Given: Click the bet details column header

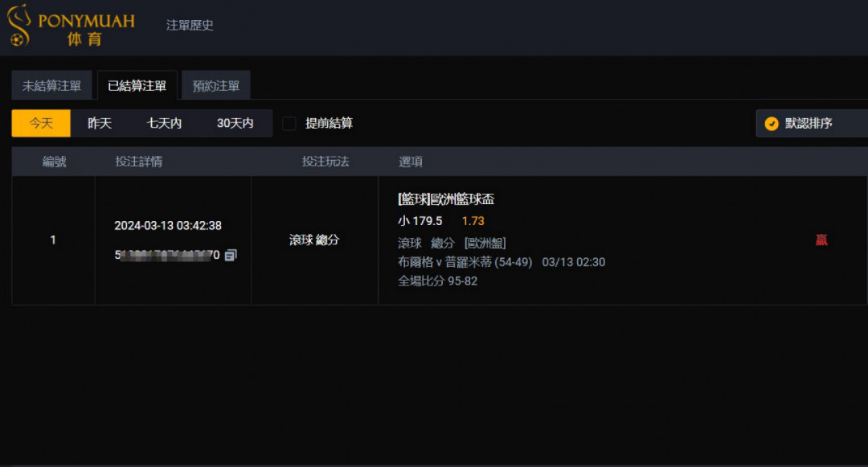Looking at the screenshot, I should tap(138, 162).
